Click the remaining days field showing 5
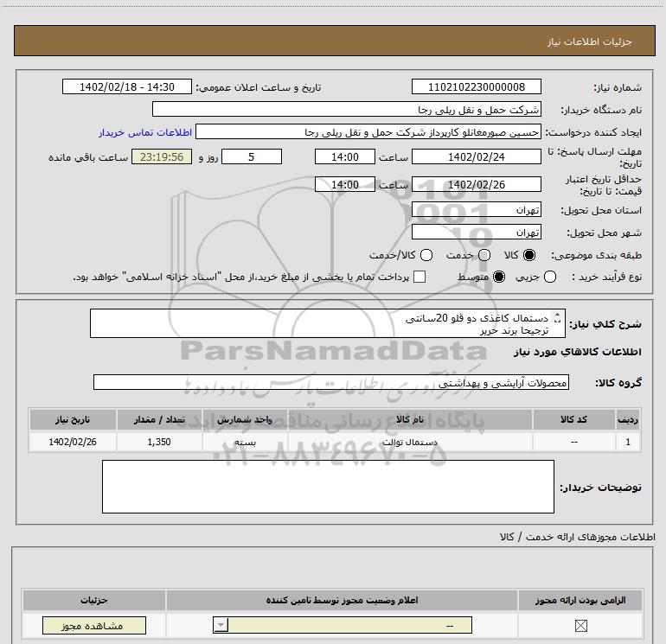This screenshot has width=666, height=644. click(252, 156)
